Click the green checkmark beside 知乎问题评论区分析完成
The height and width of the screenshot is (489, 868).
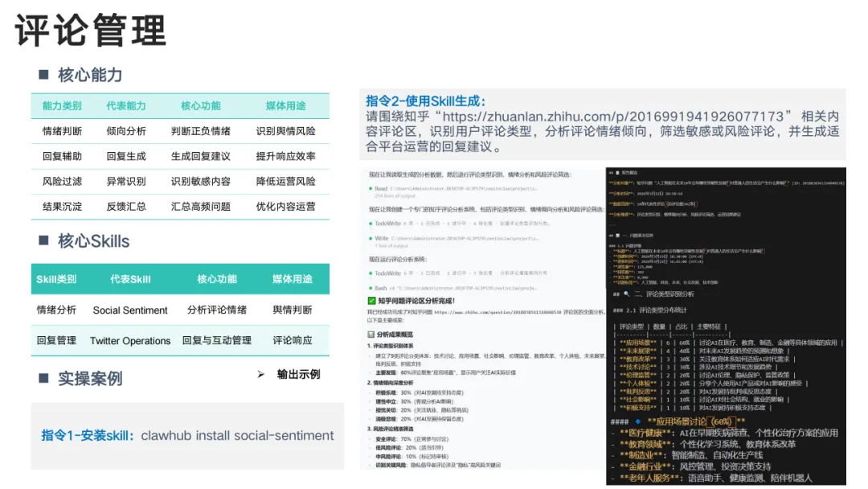371,301
